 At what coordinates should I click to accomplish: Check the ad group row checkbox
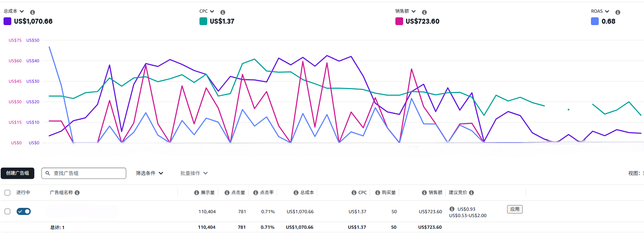click(x=7, y=211)
